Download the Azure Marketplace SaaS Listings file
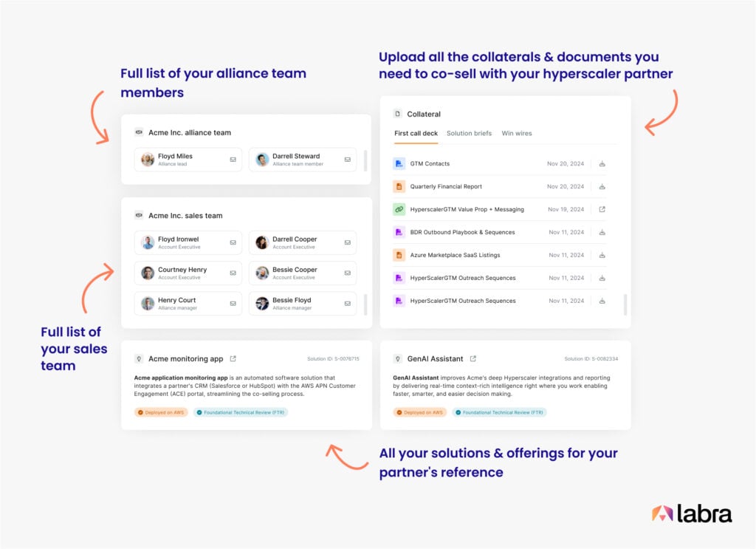Image resolution: width=756 pixels, height=549 pixels. click(602, 255)
